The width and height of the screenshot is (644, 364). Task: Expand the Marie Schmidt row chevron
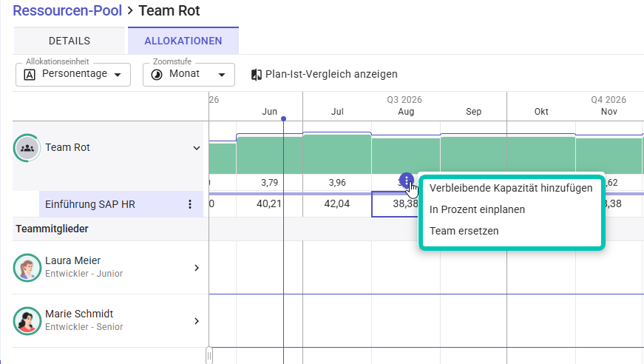coord(197,321)
